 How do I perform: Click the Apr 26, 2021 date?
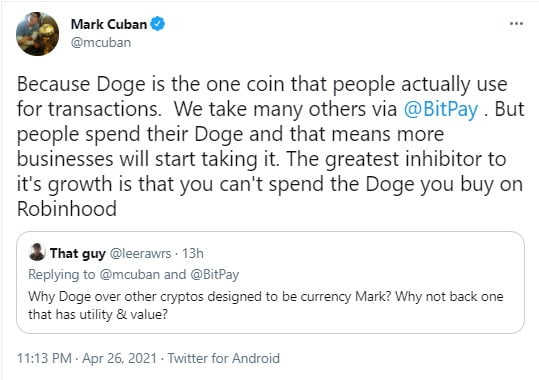coord(119,358)
